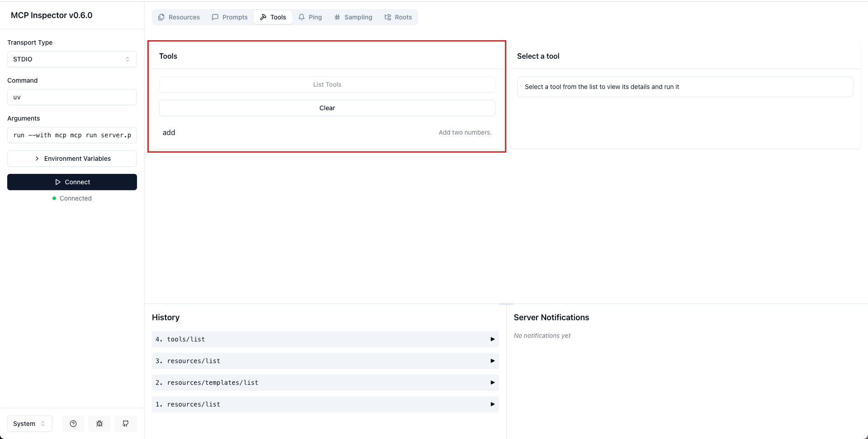Click the List Tools button
The width and height of the screenshot is (868, 439).
(327, 84)
